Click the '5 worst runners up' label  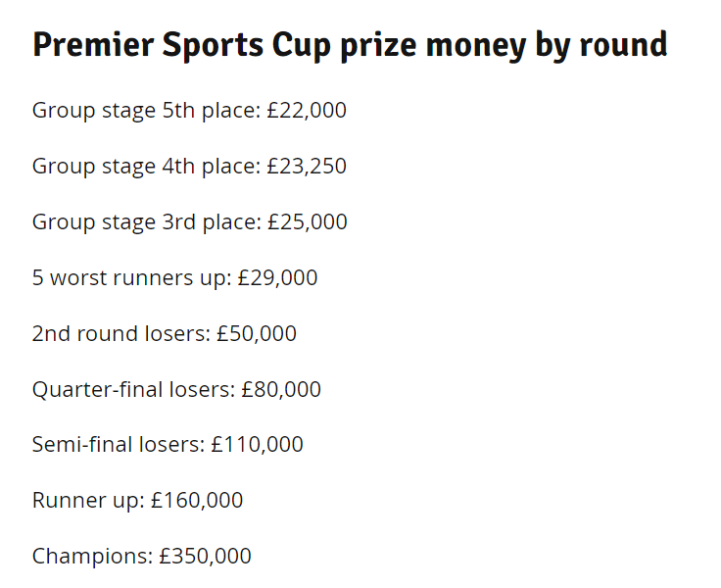pos(130,278)
